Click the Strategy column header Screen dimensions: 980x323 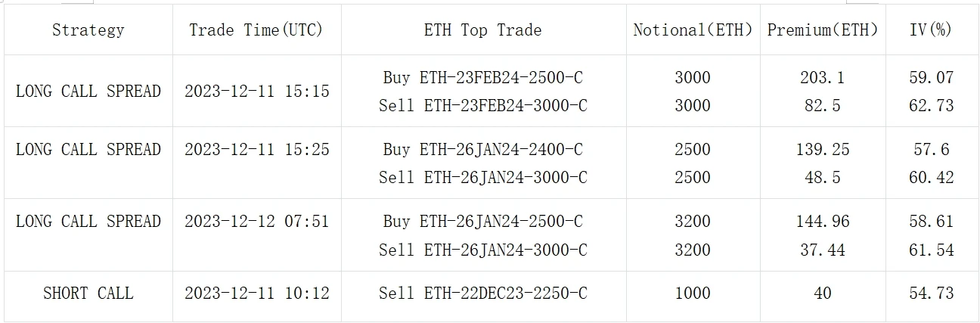tap(88, 30)
